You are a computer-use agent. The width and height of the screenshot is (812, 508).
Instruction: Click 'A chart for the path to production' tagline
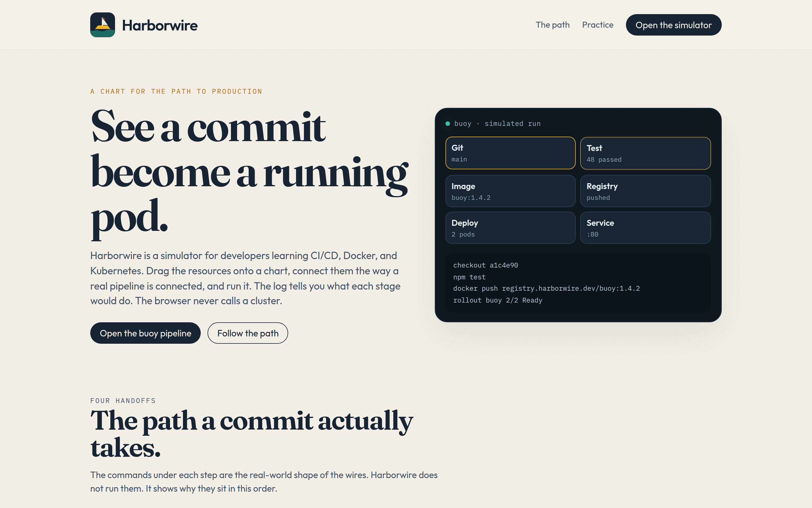(x=176, y=91)
